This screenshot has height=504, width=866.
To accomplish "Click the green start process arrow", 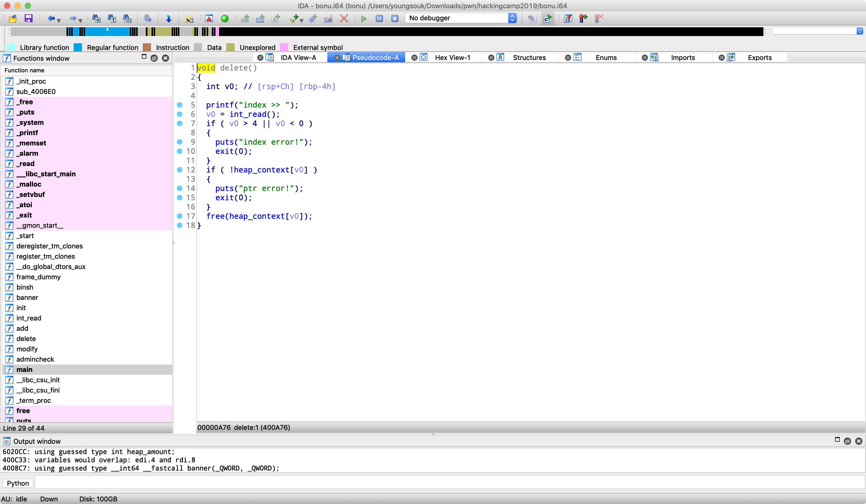I will [364, 18].
